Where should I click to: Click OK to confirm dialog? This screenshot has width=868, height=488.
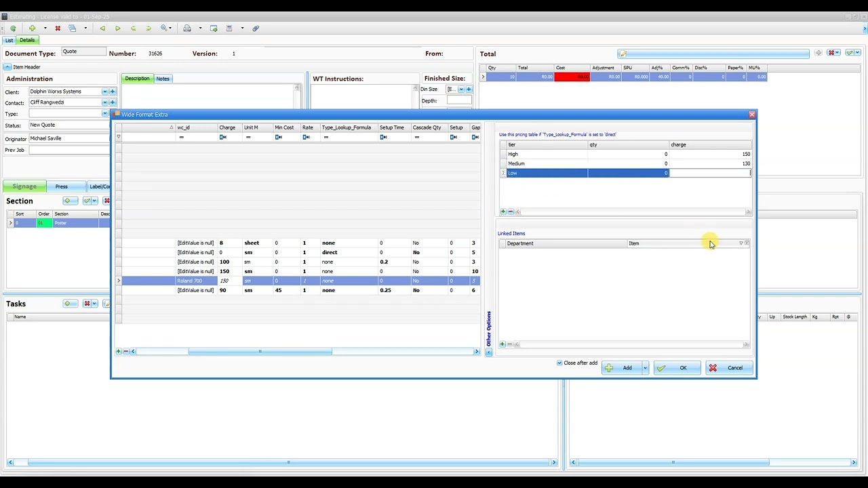point(677,368)
